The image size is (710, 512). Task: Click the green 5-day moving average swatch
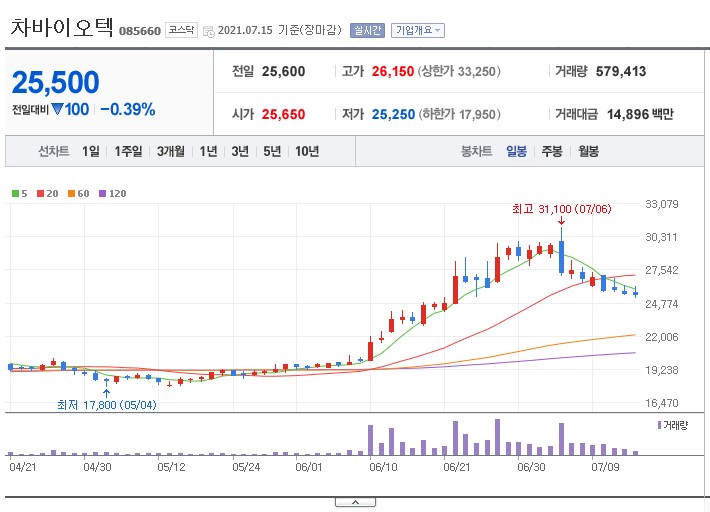tap(15, 194)
